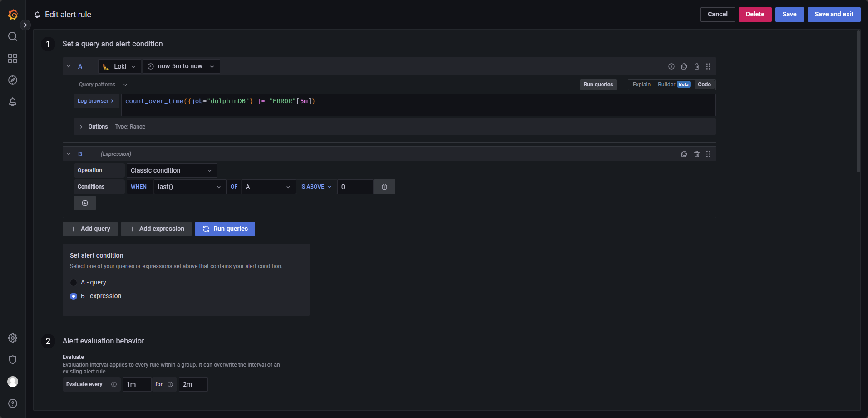This screenshot has width=868, height=418.
Task: Select the B - expression radio option
Action: [x=74, y=296]
